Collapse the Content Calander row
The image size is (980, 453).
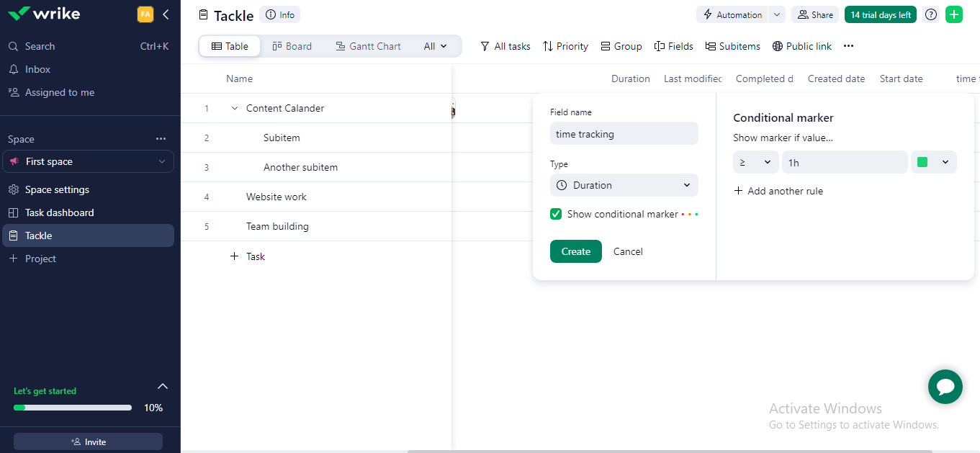[233, 107]
